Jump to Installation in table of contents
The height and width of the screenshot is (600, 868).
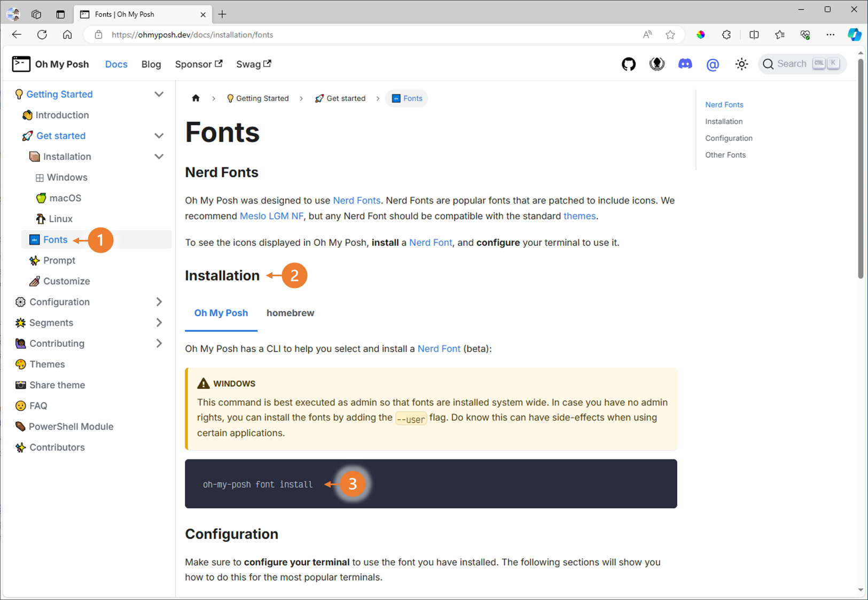coord(724,122)
